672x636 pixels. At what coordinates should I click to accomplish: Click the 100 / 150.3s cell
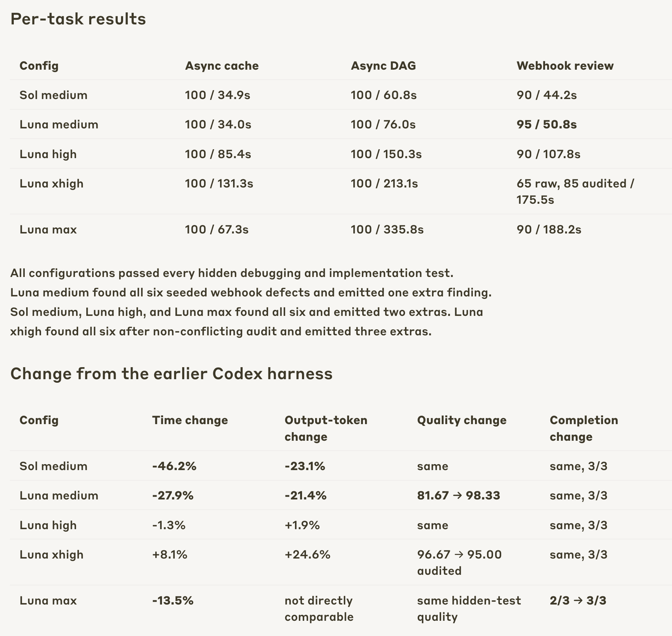coord(386,154)
